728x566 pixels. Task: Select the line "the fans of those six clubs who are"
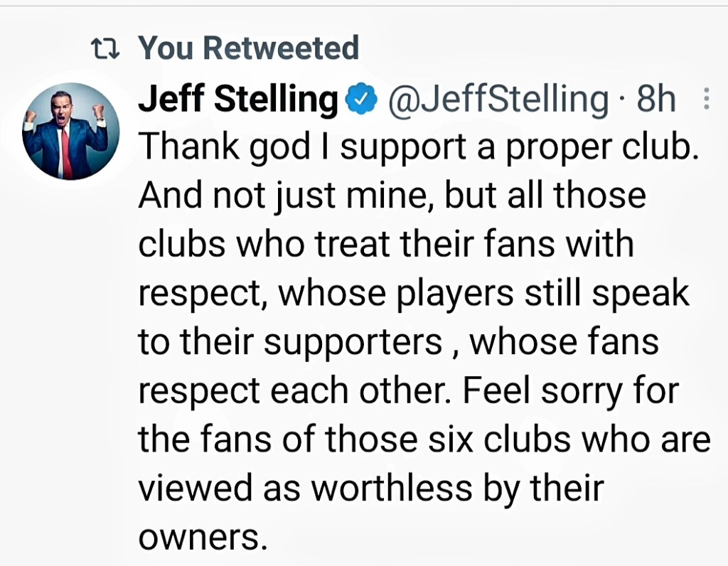coord(424,440)
